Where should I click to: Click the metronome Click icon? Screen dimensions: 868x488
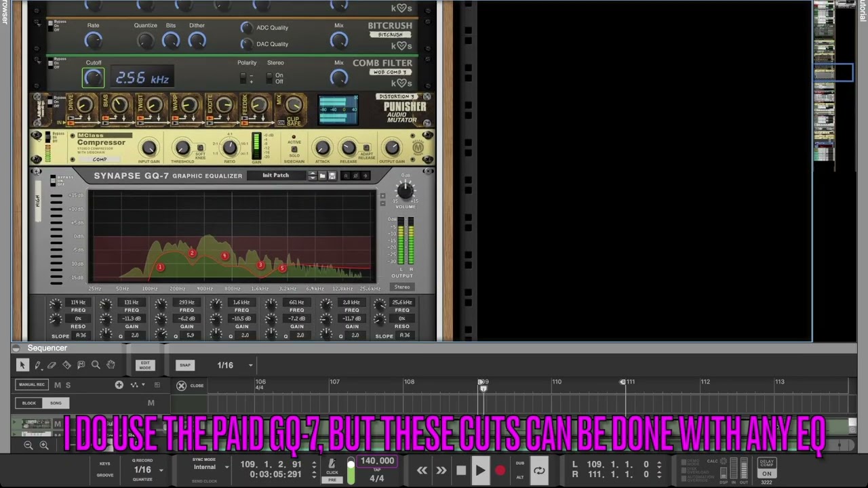pyautogui.click(x=332, y=464)
